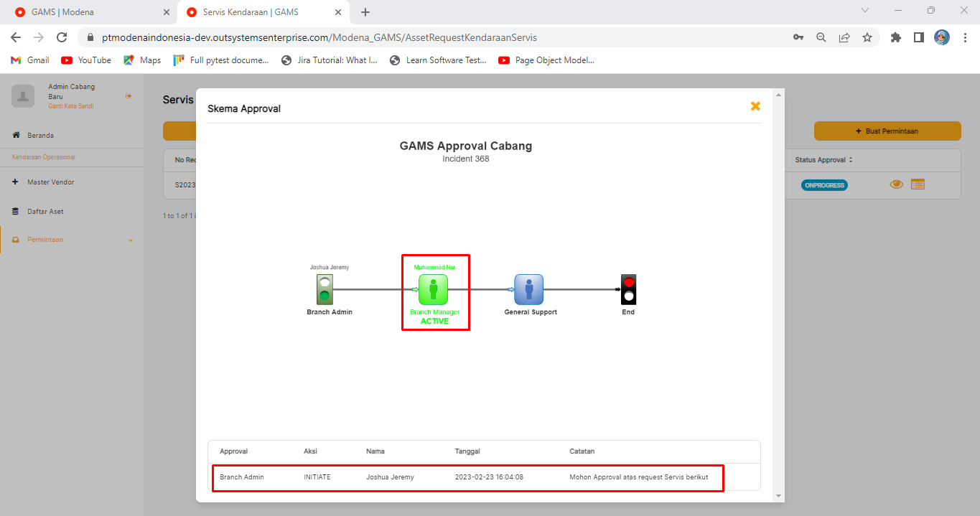
Task: Click the Ganti Kata Sandi link
Action: pos(70,106)
